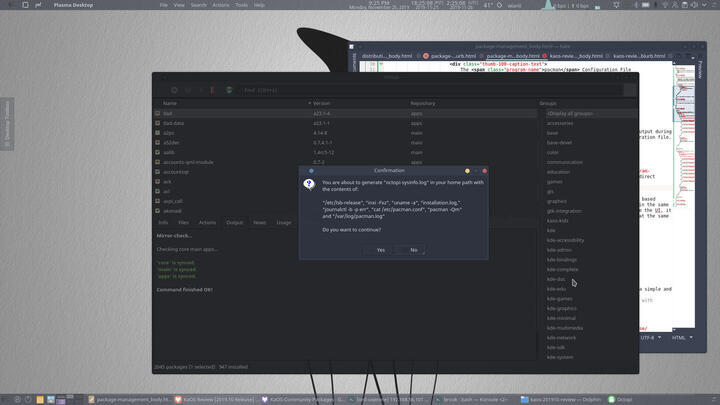The width and height of the screenshot is (720, 405).
Task: Click Kate's minimap scrollbar preview
Action: (684, 195)
